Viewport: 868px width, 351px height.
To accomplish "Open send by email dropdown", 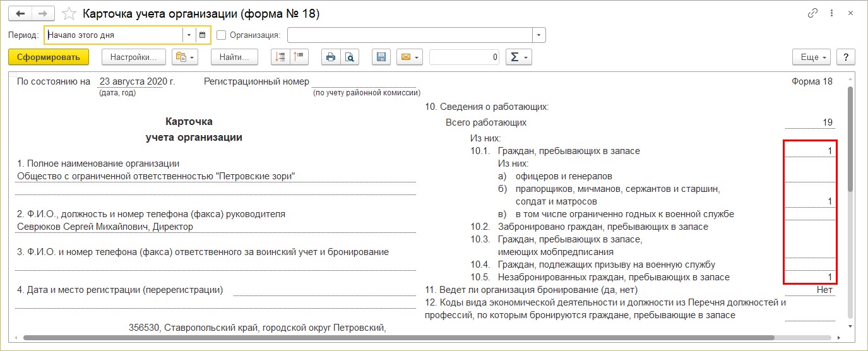I will (409, 57).
